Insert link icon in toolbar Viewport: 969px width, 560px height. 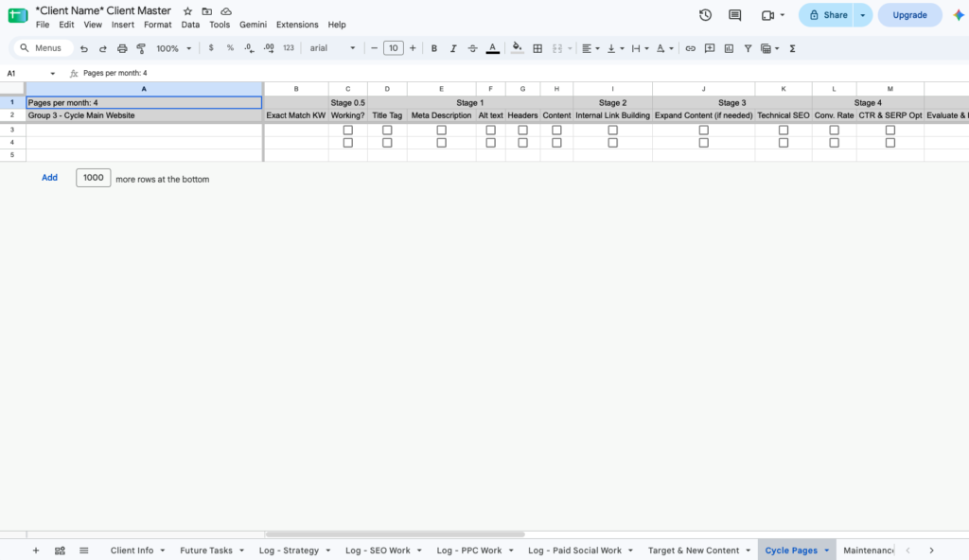(x=690, y=48)
